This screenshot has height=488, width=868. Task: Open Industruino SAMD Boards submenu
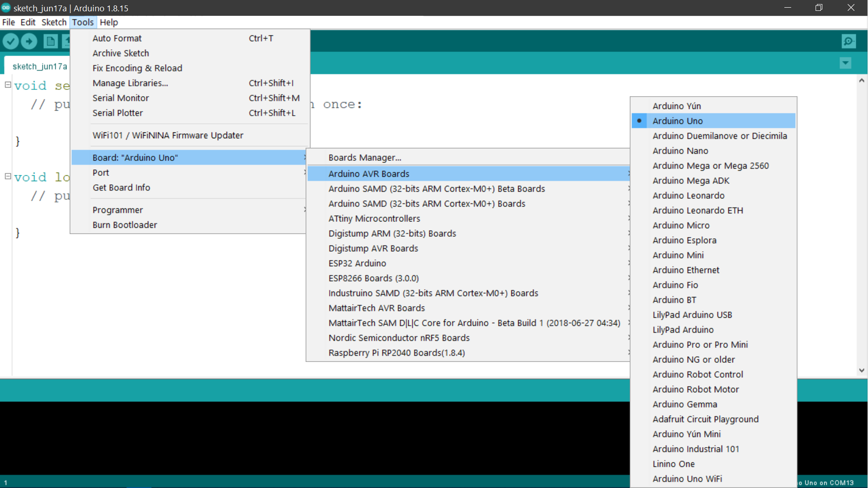(469, 293)
